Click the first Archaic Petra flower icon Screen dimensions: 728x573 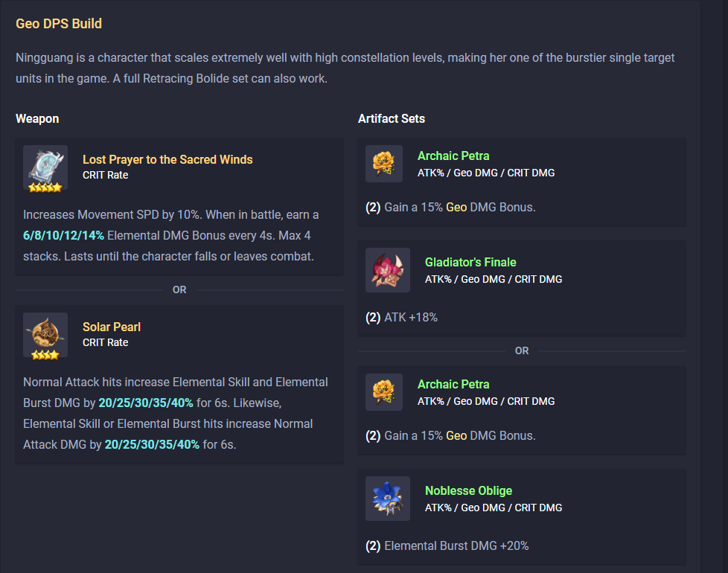pyautogui.click(x=384, y=164)
